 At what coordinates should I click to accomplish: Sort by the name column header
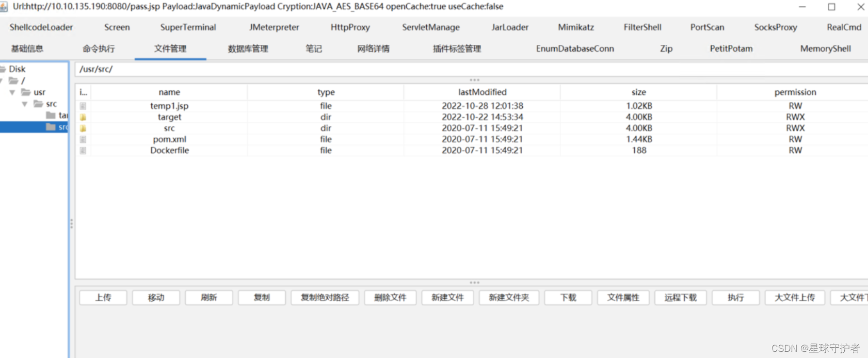click(169, 92)
